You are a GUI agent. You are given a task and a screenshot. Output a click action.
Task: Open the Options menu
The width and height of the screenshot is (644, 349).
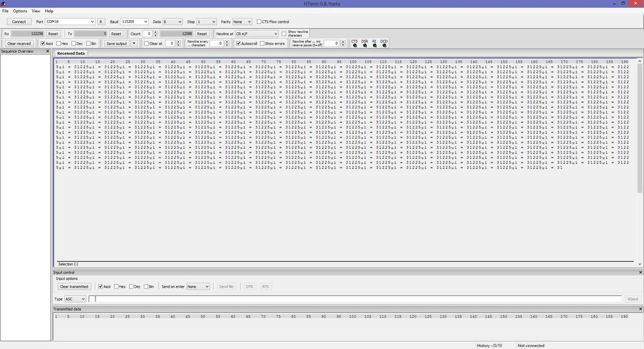point(20,11)
